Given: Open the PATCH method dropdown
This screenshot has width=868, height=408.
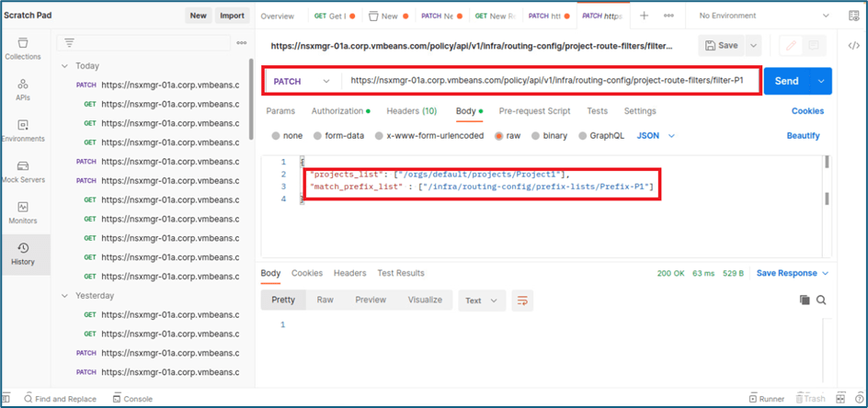Looking at the screenshot, I should (302, 81).
